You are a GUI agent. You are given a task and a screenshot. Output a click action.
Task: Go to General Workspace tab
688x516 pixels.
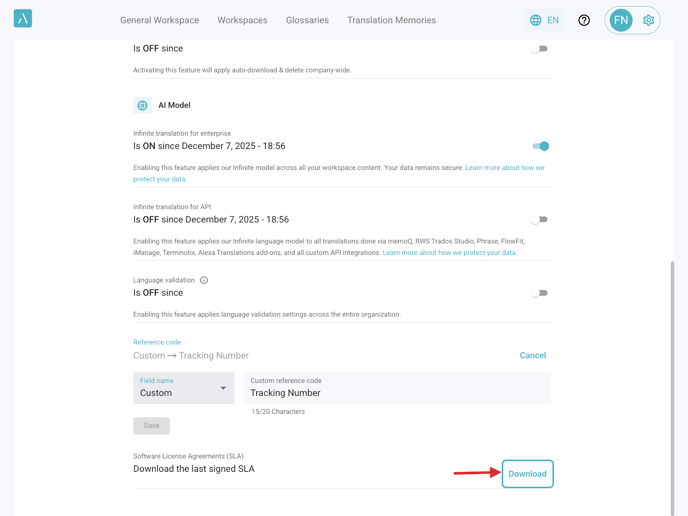point(159,20)
